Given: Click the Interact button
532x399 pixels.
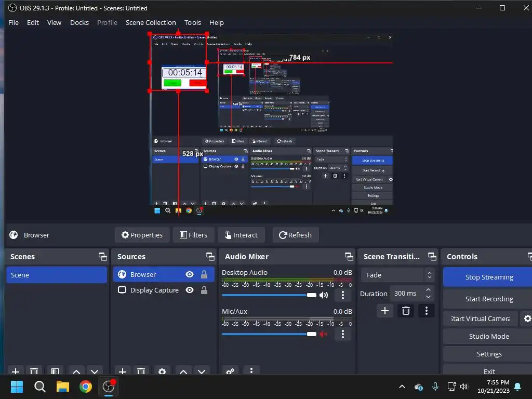Looking at the screenshot, I should coord(241,235).
